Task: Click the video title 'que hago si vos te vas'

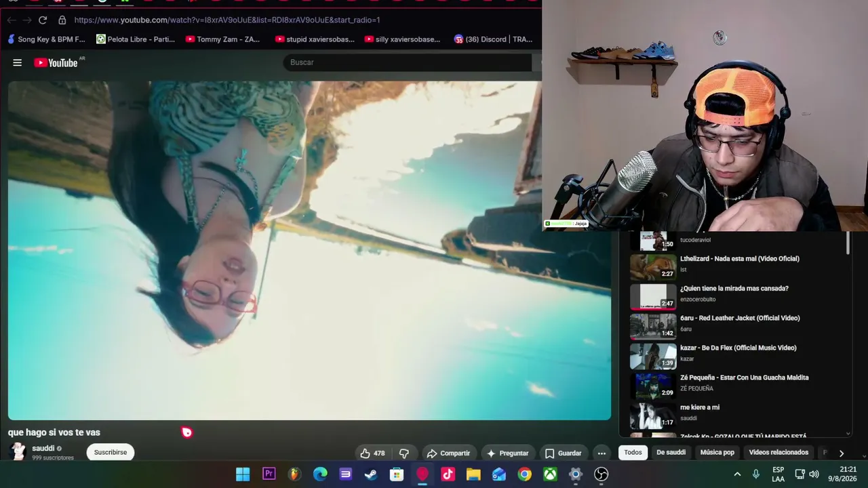Action: tap(54, 432)
